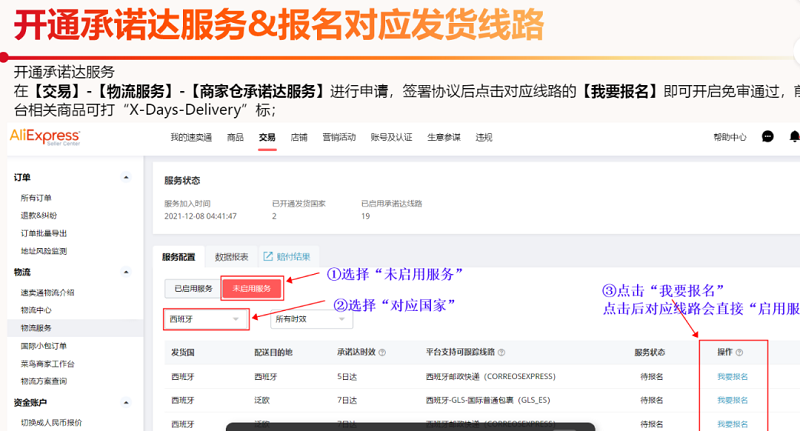
Task: Collapse the 物流 sidebar section
Action: (x=126, y=272)
